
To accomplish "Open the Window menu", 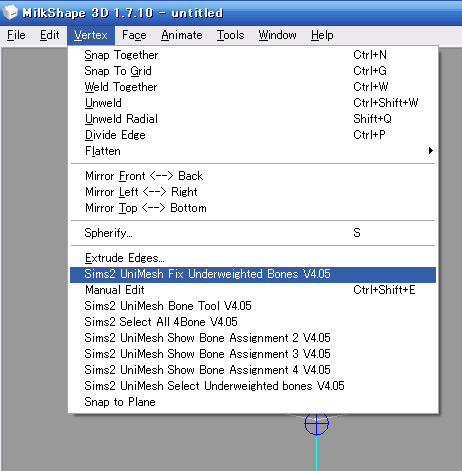I will click(x=277, y=35).
